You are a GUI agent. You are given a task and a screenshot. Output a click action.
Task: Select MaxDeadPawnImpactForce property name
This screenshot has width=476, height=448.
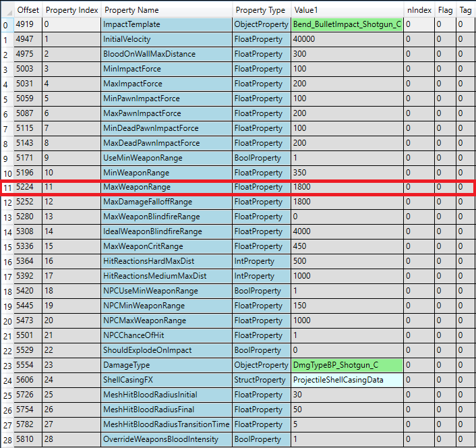167,143
